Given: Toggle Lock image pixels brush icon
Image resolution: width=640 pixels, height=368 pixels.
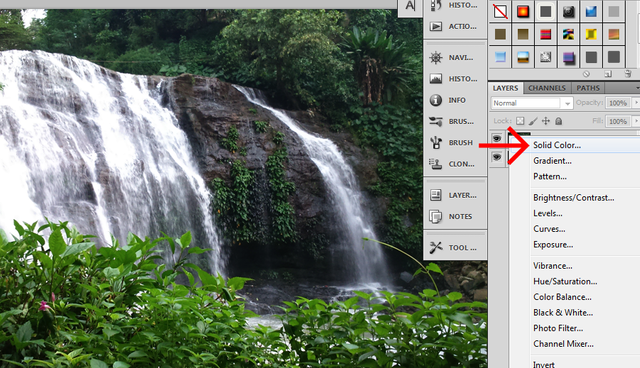Looking at the screenshot, I should (533, 121).
